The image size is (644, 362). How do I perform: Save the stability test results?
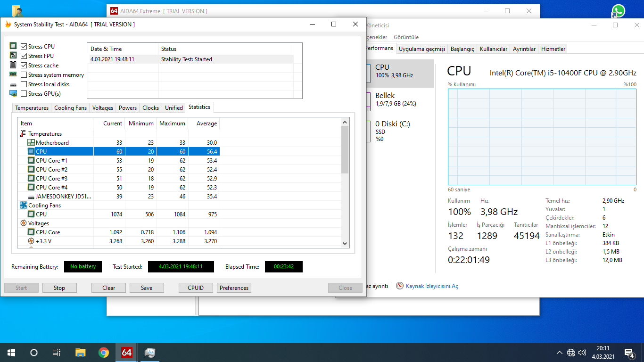(x=147, y=288)
